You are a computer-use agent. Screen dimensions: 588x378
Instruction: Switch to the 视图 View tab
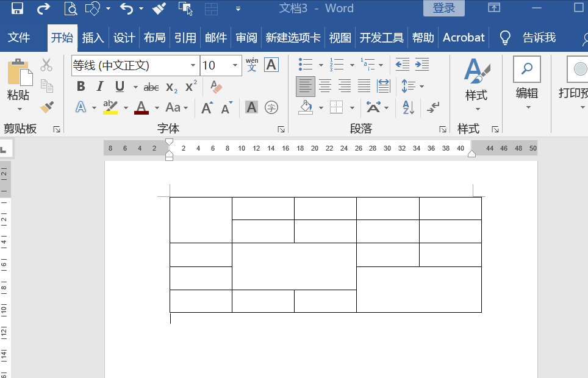coord(340,38)
